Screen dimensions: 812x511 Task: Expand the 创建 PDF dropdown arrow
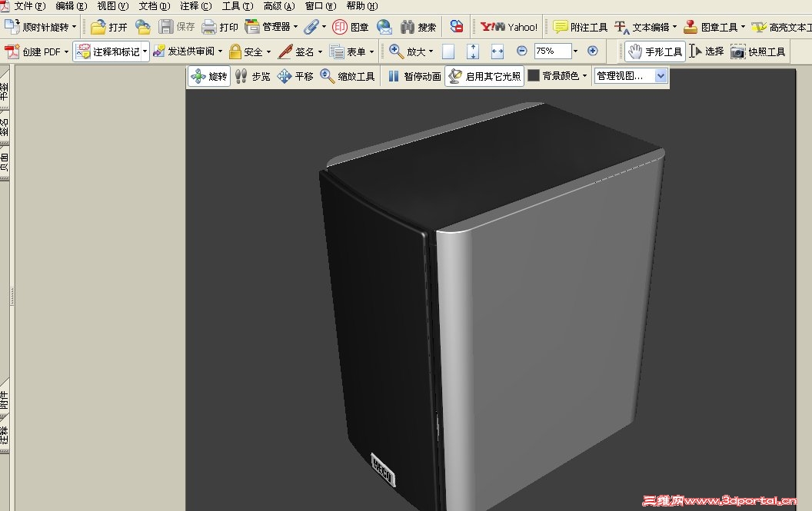66,51
